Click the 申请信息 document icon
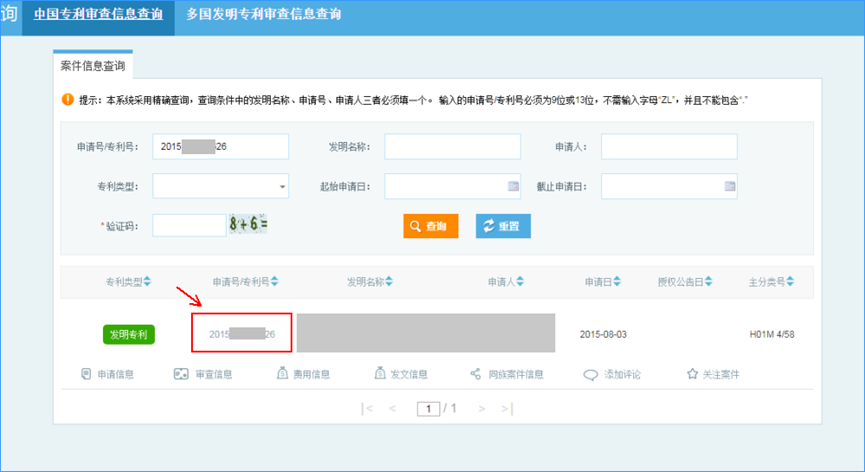 point(86,374)
